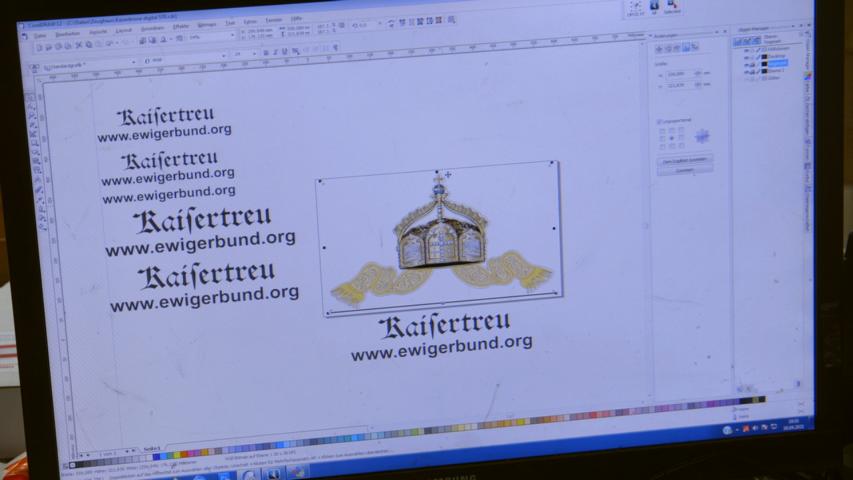Pick the yellow swatch in bottom color palette
The width and height of the screenshot is (853, 480).
coord(176,455)
